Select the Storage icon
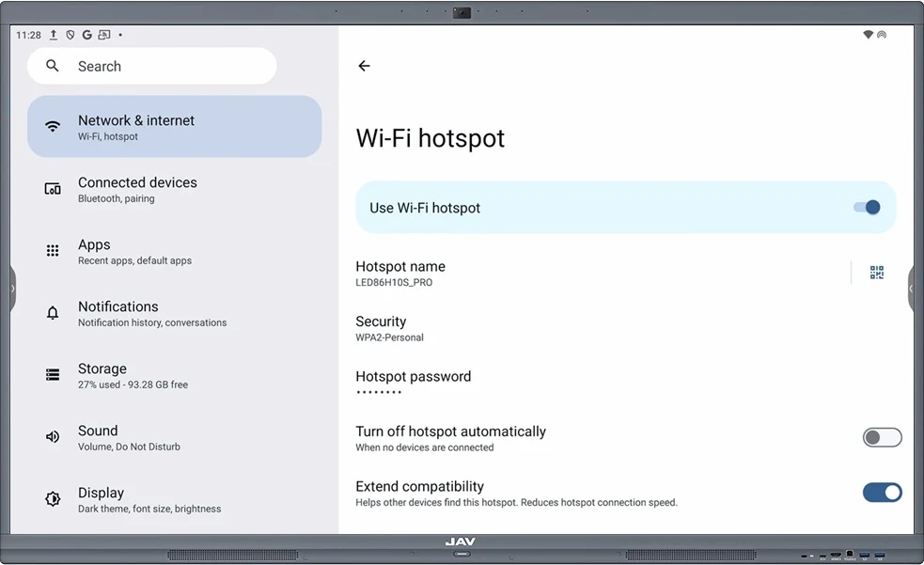924x565 pixels. 52,374
